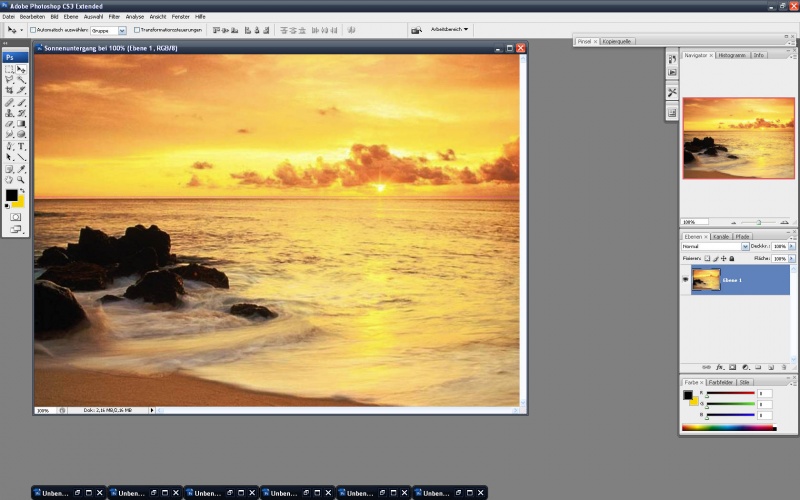Expand the Arbeitsbereich workspace menu
Screen dimensions: 800x500
449,30
